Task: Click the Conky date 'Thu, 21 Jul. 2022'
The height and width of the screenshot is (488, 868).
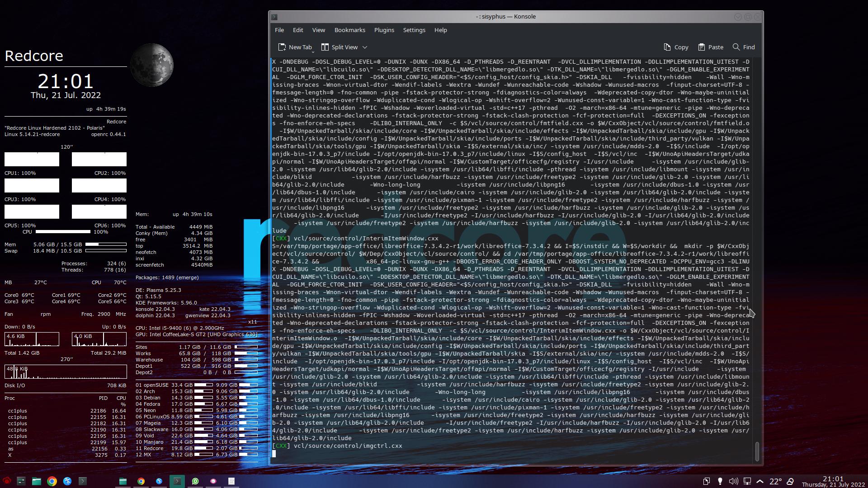Action: pyautogui.click(x=66, y=95)
